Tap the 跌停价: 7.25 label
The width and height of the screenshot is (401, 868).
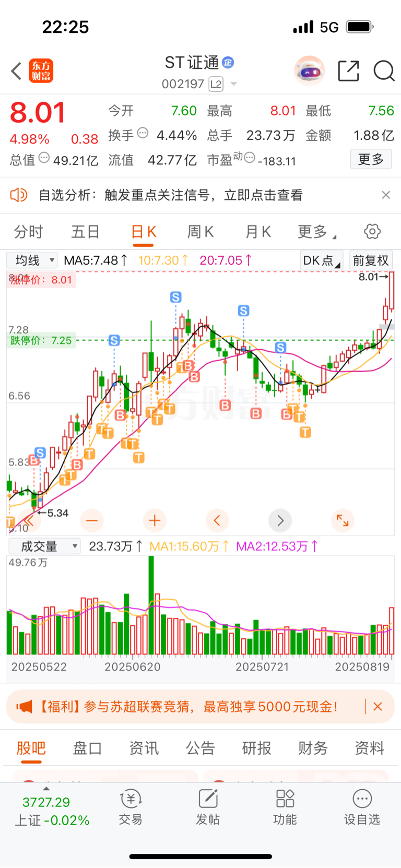(x=41, y=340)
